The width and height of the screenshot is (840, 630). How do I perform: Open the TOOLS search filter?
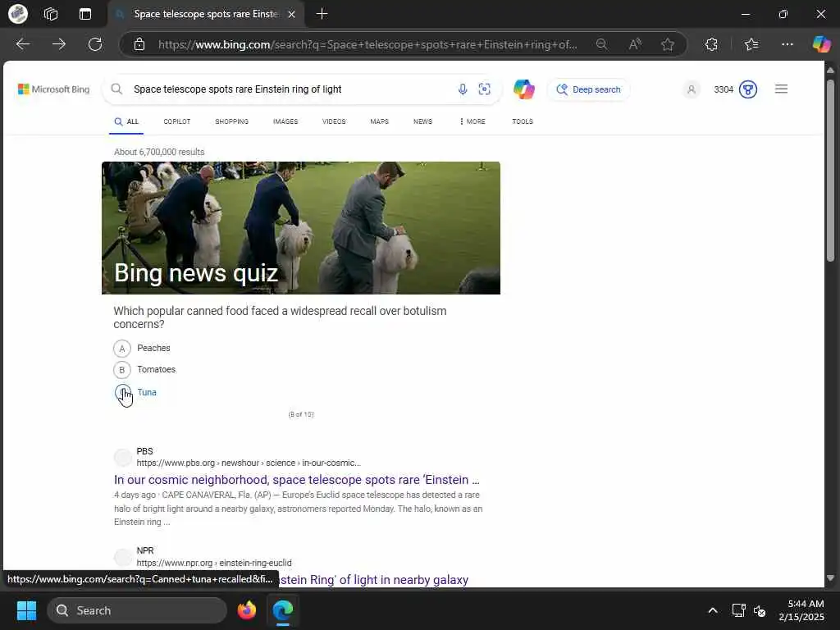523,121
